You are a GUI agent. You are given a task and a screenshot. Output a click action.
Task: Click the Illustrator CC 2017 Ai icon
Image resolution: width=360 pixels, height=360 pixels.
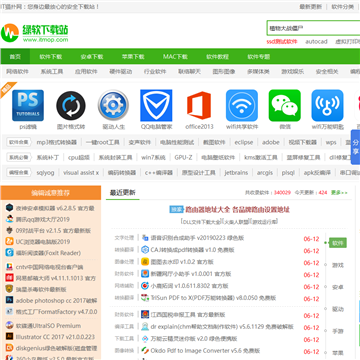coord(9,337)
